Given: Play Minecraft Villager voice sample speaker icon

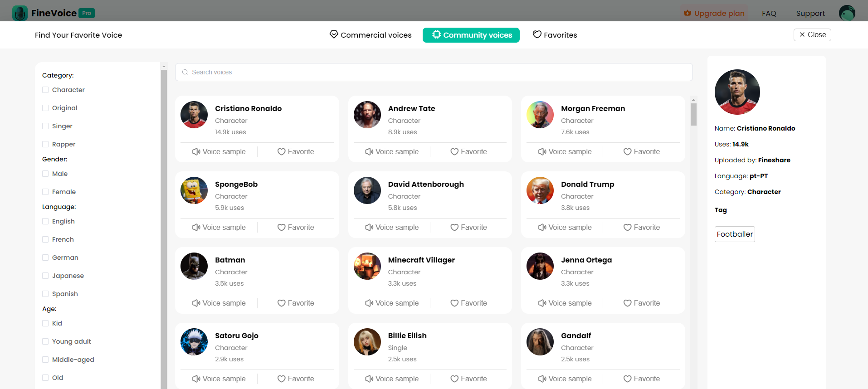Looking at the screenshot, I should click(x=369, y=303).
